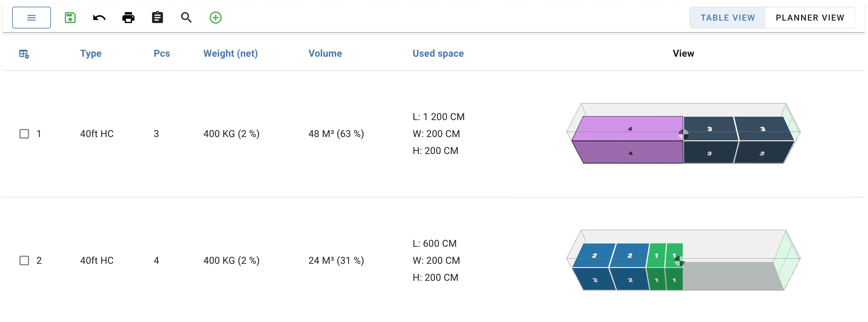This screenshot has height=322, width=868.
Task: Sort by the Pcs column header
Action: coord(162,54)
